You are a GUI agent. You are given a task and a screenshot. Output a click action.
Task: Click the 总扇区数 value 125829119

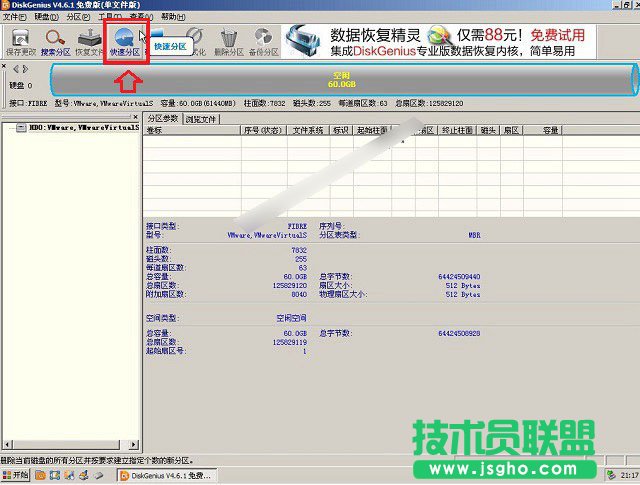point(290,342)
